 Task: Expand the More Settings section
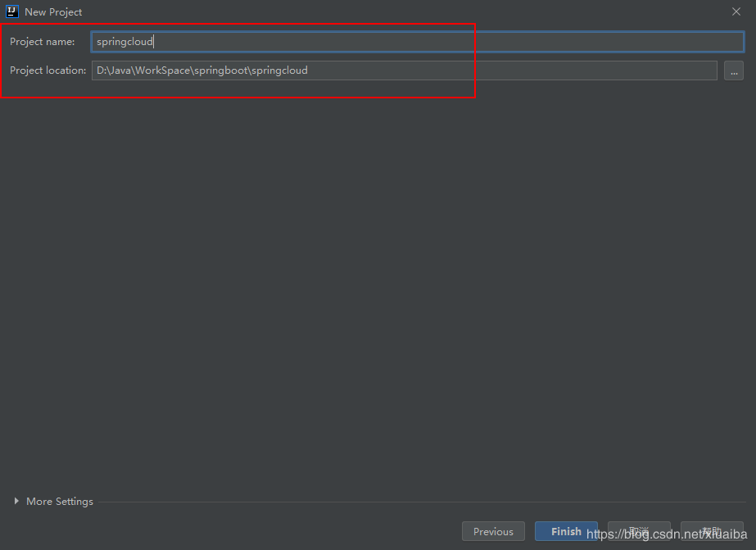(x=53, y=502)
